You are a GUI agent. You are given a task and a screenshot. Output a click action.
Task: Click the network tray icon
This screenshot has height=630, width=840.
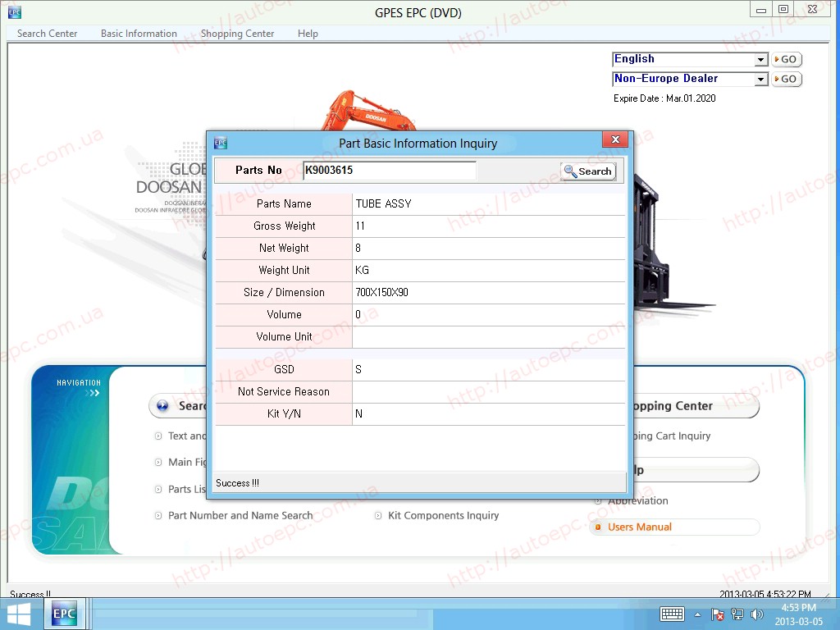pos(737,614)
